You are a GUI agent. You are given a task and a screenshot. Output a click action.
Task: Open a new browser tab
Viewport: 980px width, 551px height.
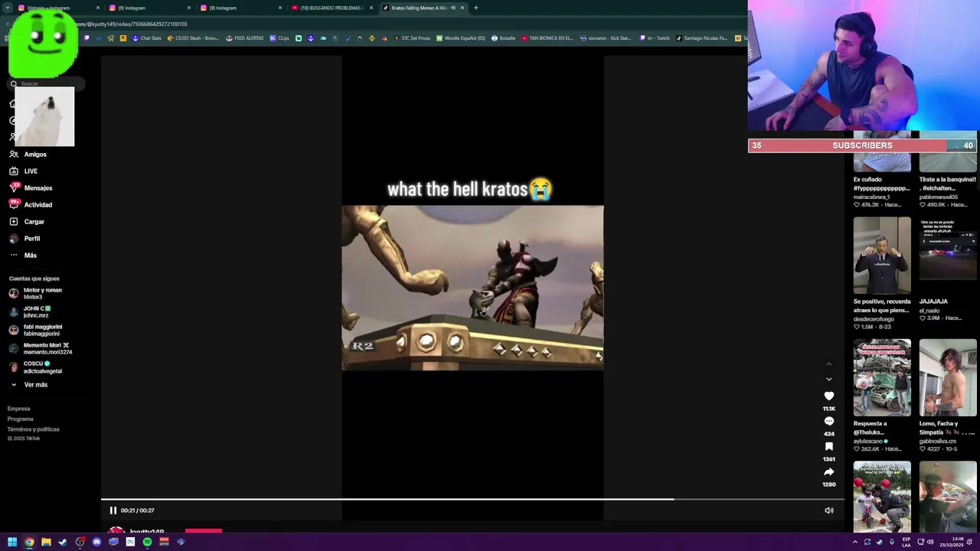(476, 8)
